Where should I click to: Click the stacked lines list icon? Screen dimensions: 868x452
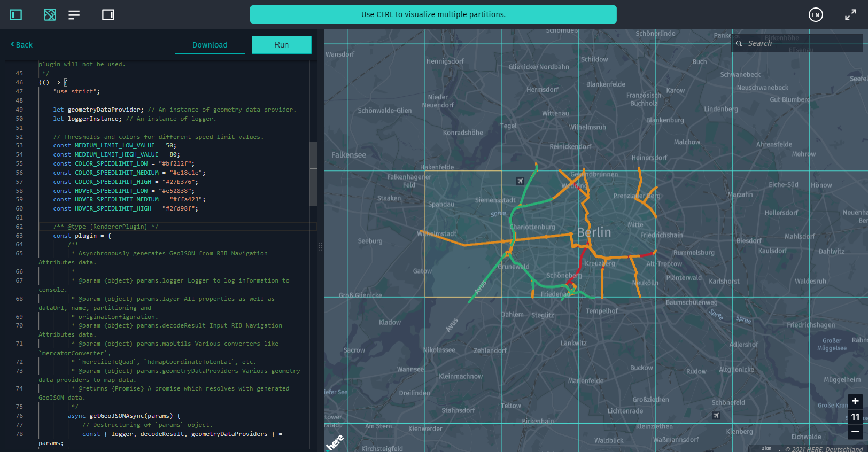click(x=74, y=15)
